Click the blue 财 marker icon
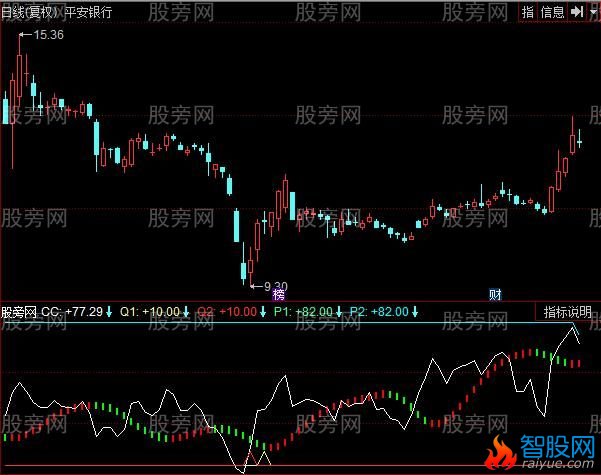 [495, 294]
